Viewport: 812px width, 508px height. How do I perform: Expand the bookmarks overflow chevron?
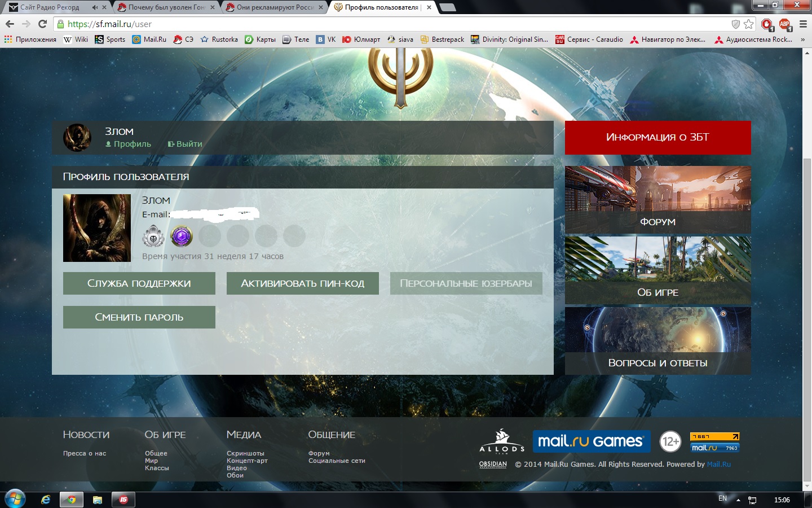[802, 40]
